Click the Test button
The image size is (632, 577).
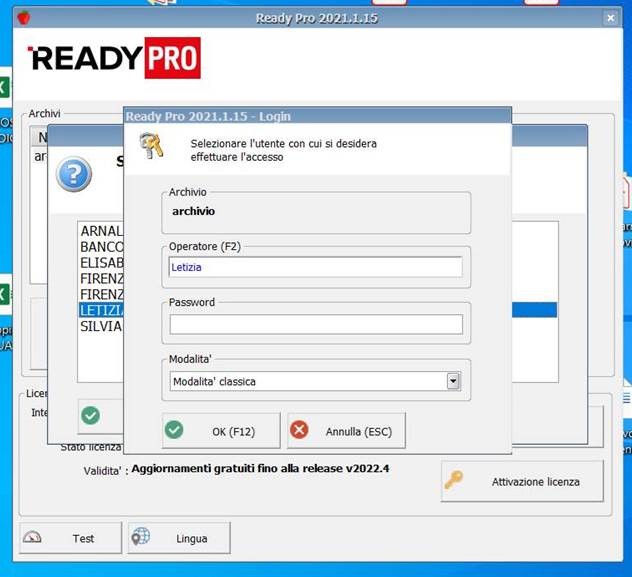tap(71, 538)
